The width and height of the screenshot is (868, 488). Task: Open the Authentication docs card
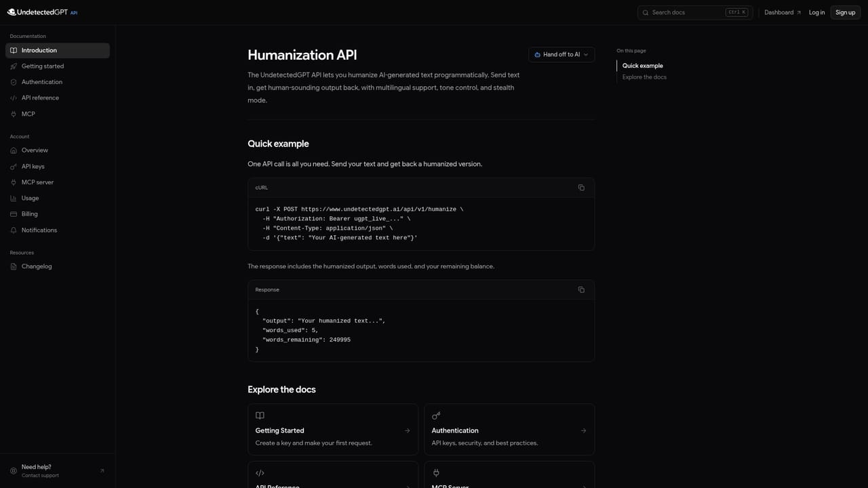tap(509, 430)
